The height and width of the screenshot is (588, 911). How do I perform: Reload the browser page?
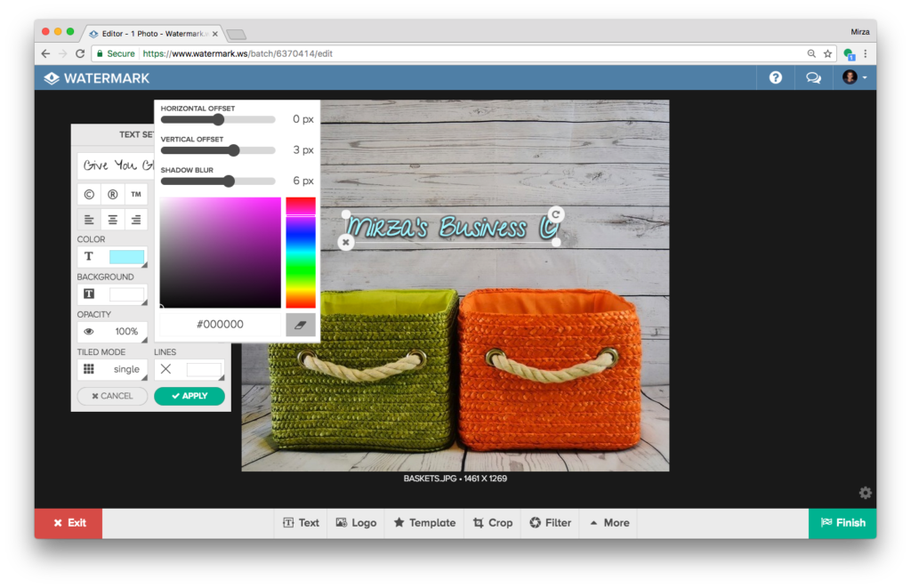point(80,53)
